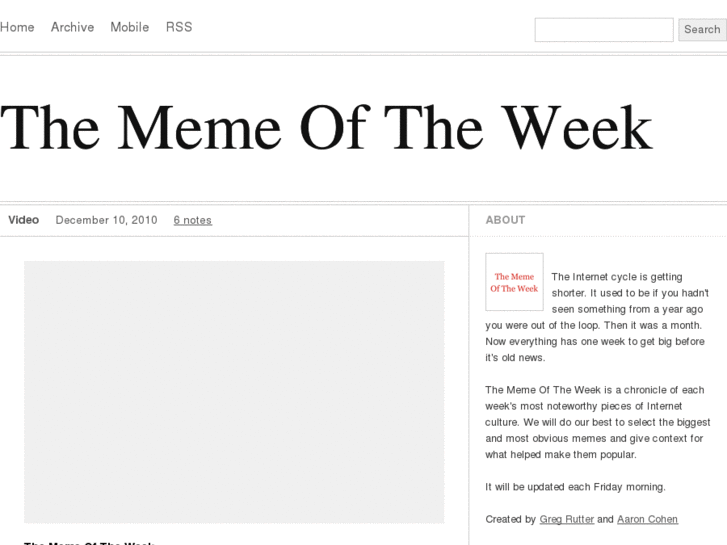This screenshot has height=545, width=727.
Task: Visit Greg Rutter's link
Action: pos(566,519)
